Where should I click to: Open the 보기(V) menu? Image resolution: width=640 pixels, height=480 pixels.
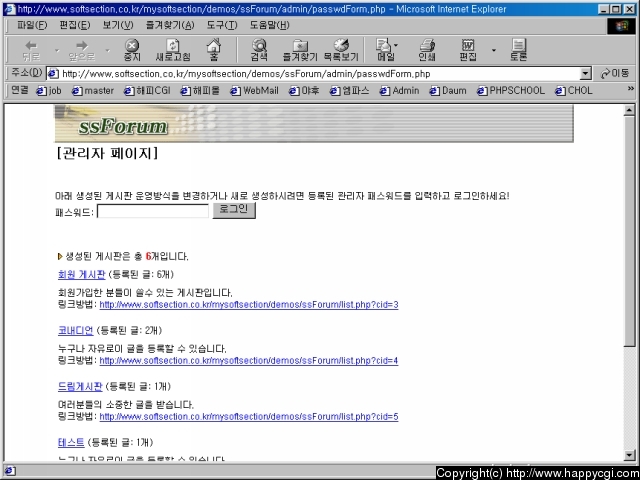point(118,25)
